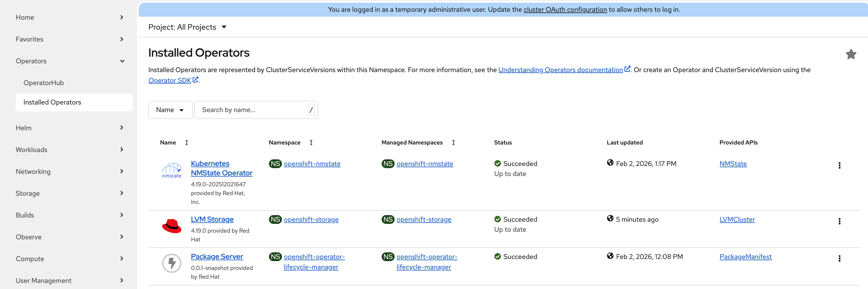Sort table by Name column arrows
This screenshot has height=289, width=868.
[x=187, y=142]
